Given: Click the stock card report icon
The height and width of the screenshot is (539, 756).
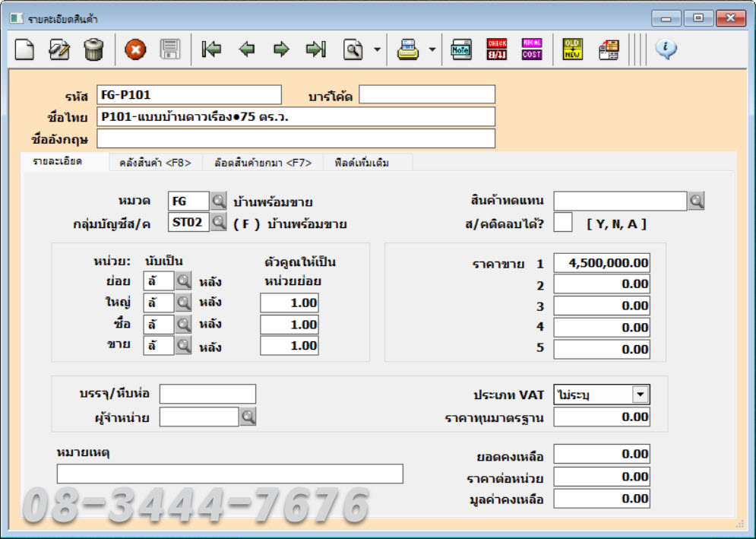Looking at the screenshot, I should [x=609, y=49].
